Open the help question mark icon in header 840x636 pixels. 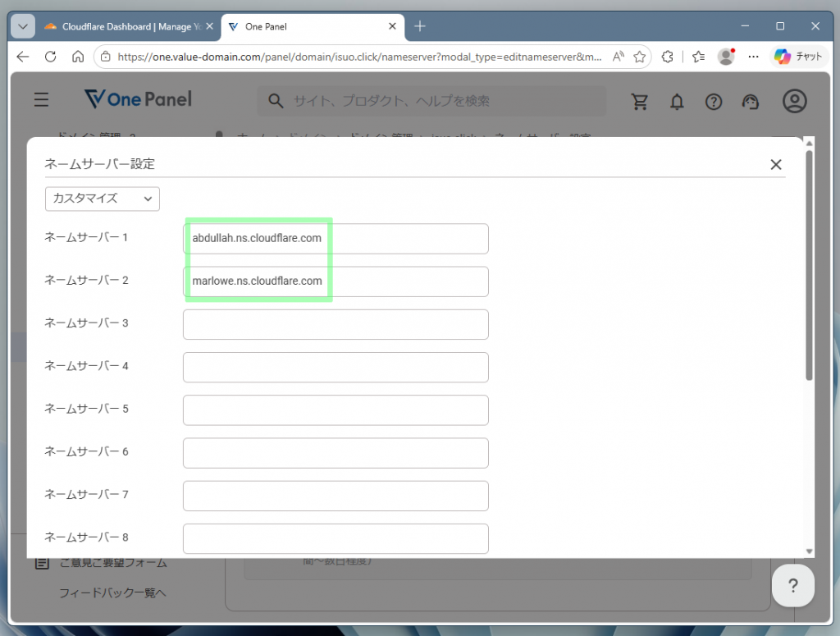coord(714,101)
